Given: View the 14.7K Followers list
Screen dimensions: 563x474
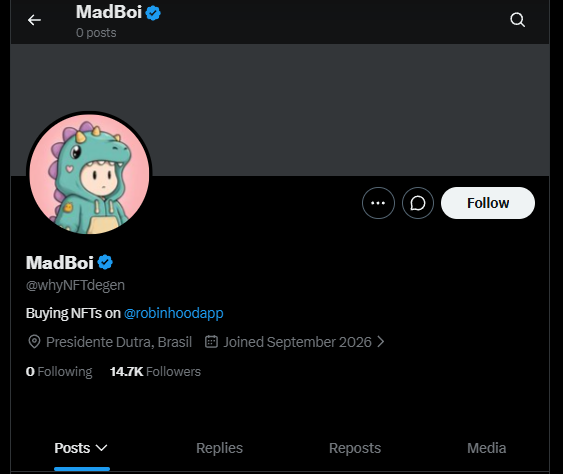Looking at the screenshot, I should [x=155, y=372].
